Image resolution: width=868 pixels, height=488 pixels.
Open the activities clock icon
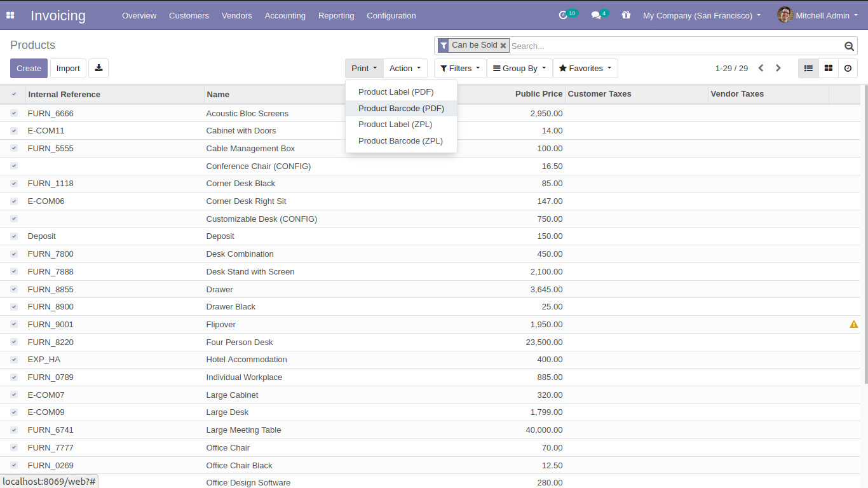click(563, 15)
